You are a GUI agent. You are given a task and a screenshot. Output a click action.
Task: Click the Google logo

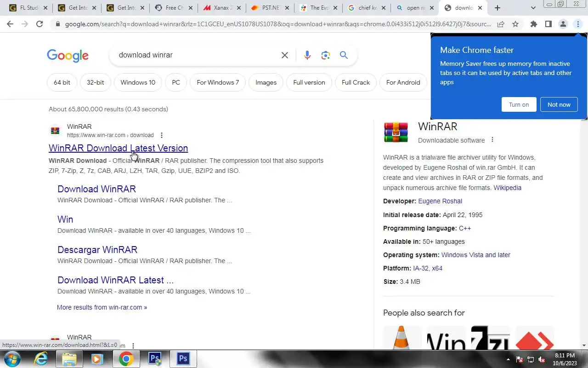point(68,56)
